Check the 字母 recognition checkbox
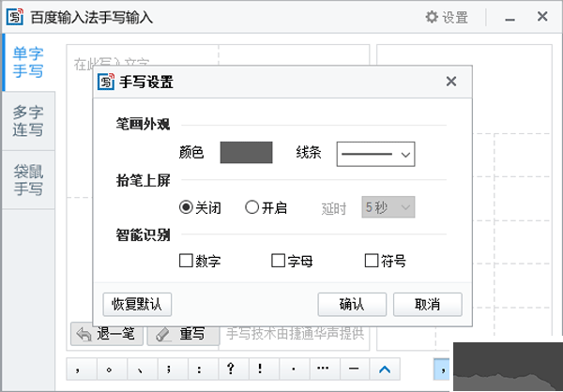The width and height of the screenshot is (563, 392). 278,261
